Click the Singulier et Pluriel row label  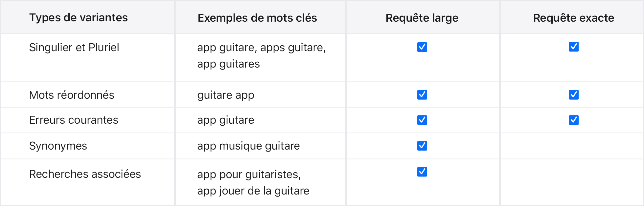[x=74, y=48]
